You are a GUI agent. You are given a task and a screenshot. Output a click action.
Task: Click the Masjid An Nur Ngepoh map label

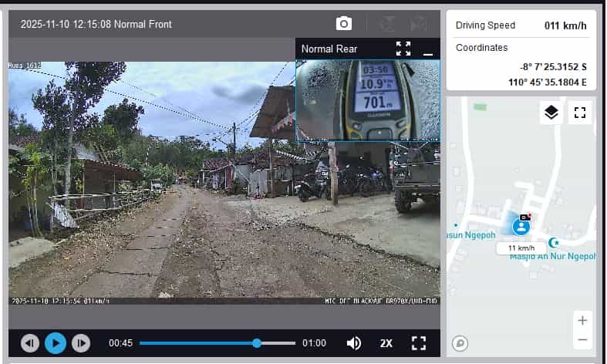(552, 256)
